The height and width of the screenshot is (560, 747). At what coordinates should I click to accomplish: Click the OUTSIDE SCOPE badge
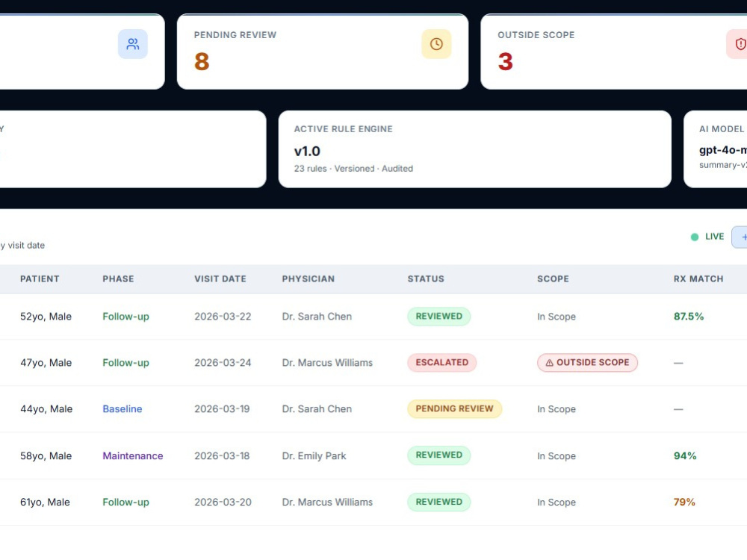(x=587, y=363)
